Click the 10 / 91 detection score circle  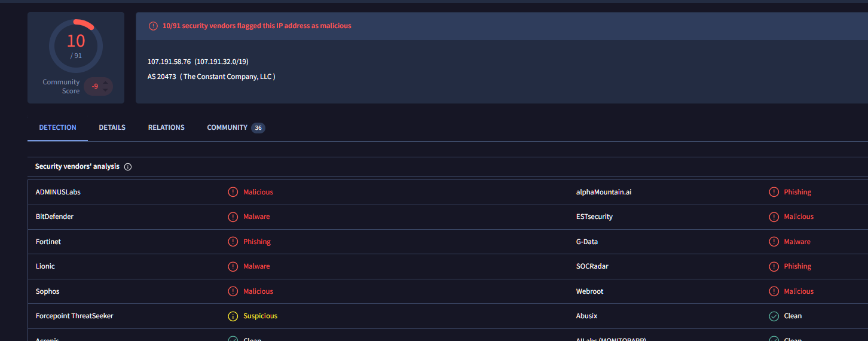(76, 46)
